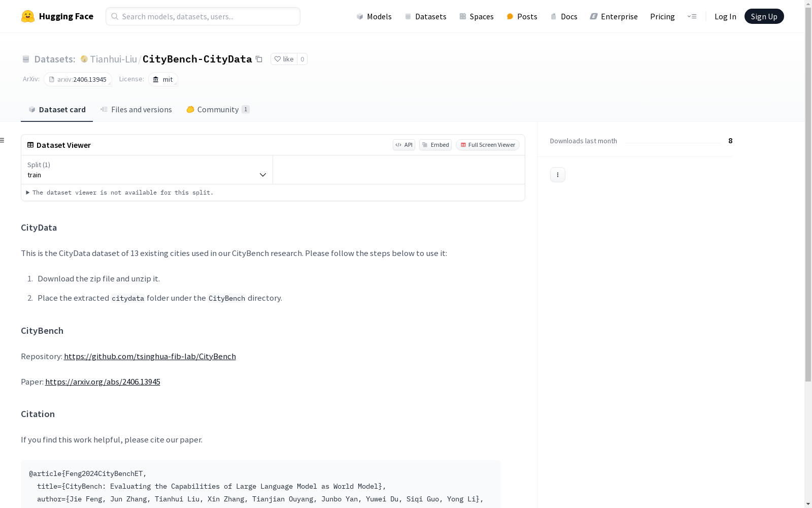Viewport: 812px width, 508px height.
Task: Click the download count 8
Action: (x=730, y=141)
